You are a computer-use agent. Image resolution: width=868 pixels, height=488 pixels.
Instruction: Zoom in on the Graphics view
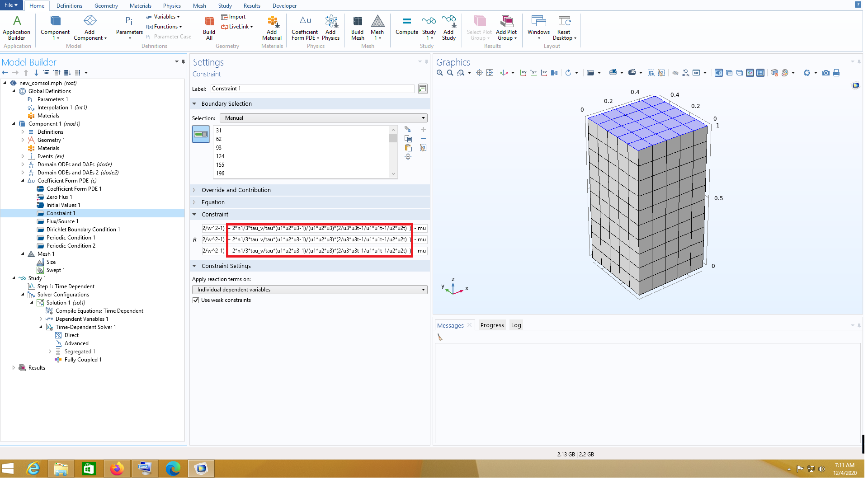click(x=439, y=73)
